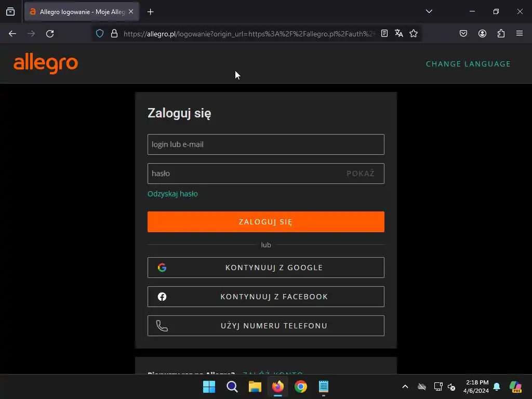Bookmark this page with star

pos(413,33)
